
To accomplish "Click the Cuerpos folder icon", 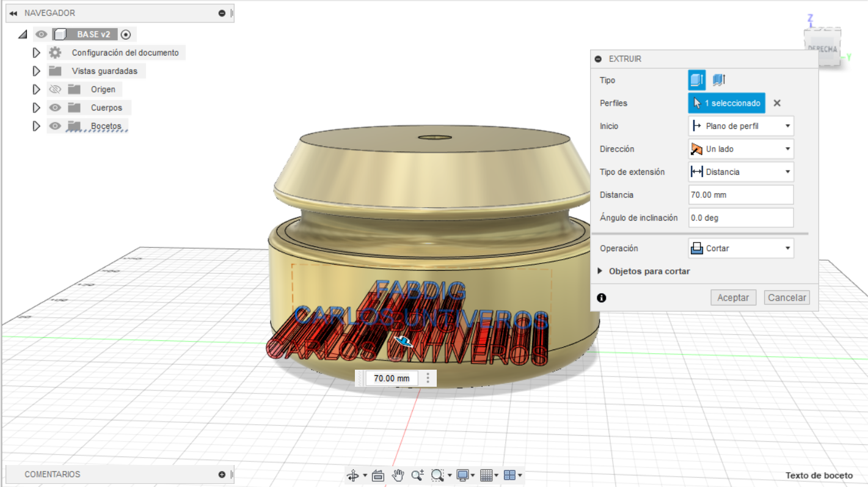I will 75,108.
